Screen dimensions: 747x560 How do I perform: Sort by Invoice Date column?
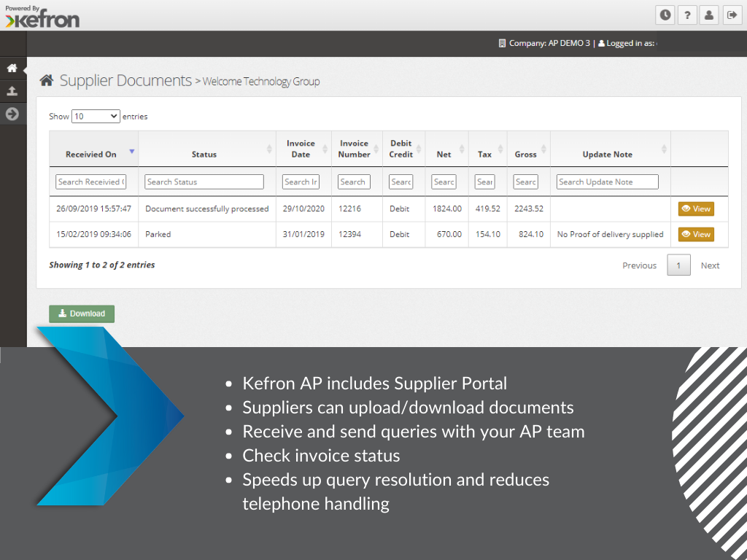pyautogui.click(x=303, y=149)
